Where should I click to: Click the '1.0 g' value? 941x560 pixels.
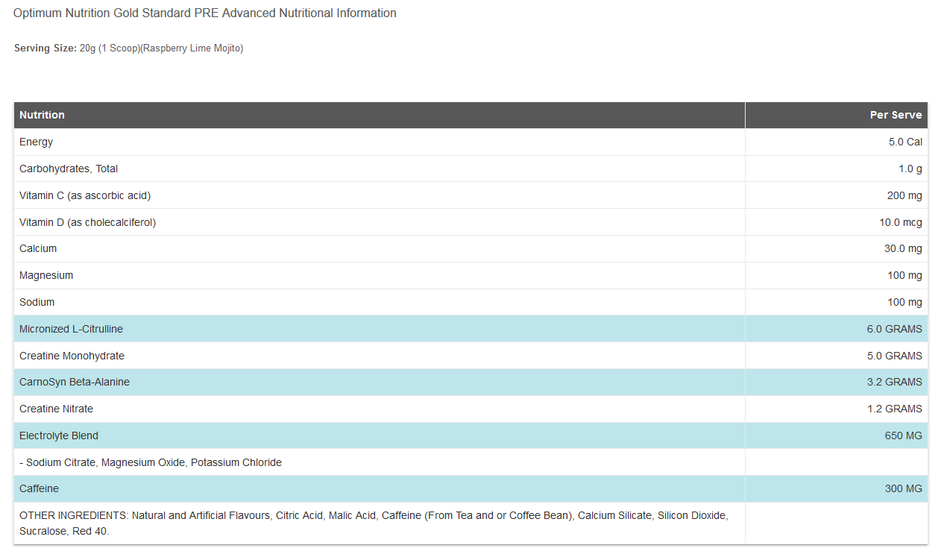(910, 169)
